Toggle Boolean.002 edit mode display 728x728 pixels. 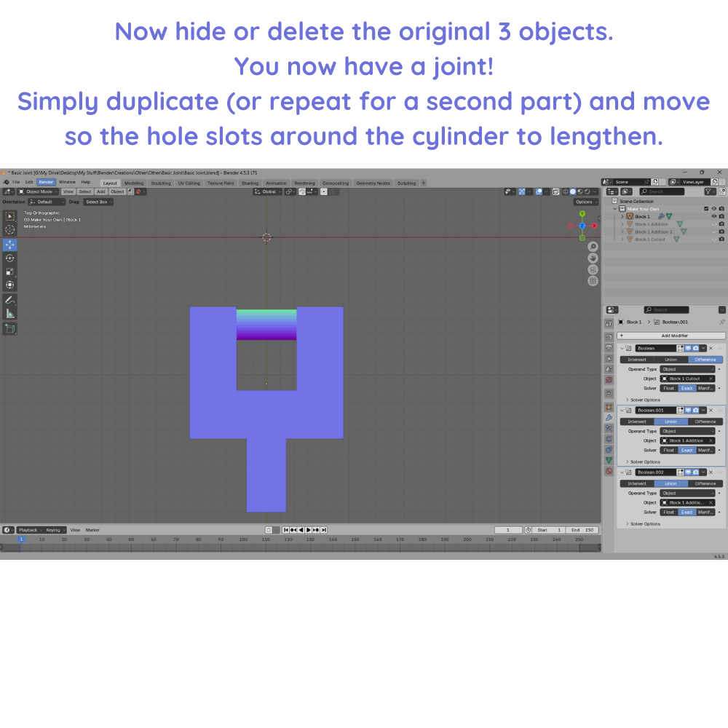point(680,472)
